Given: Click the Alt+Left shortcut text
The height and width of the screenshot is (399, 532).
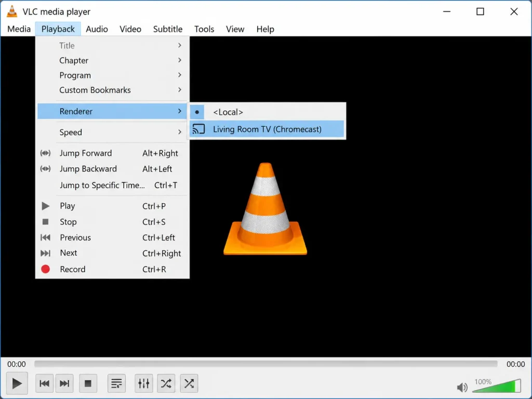Looking at the screenshot, I should (x=157, y=169).
